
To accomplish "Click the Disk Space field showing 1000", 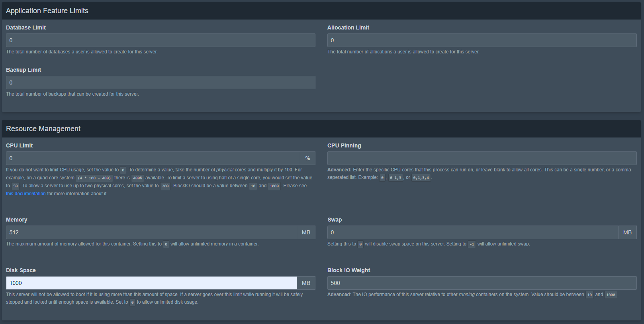I will click(151, 283).
